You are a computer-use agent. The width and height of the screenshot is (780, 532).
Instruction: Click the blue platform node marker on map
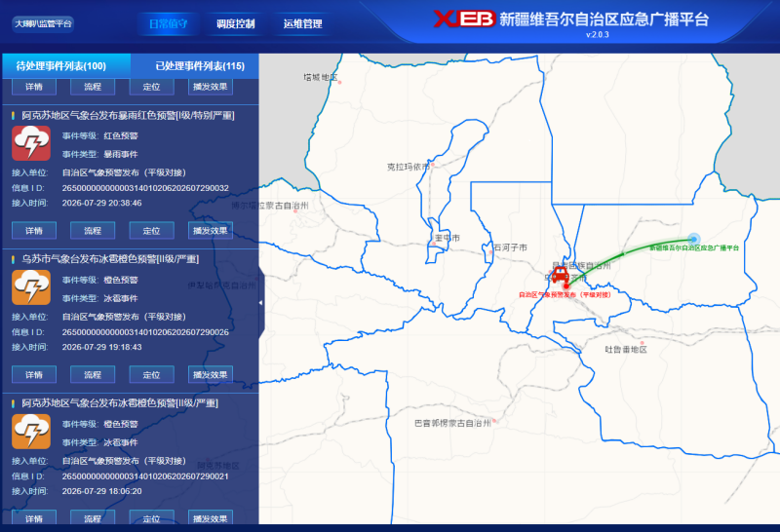click(x=693, y=240)
